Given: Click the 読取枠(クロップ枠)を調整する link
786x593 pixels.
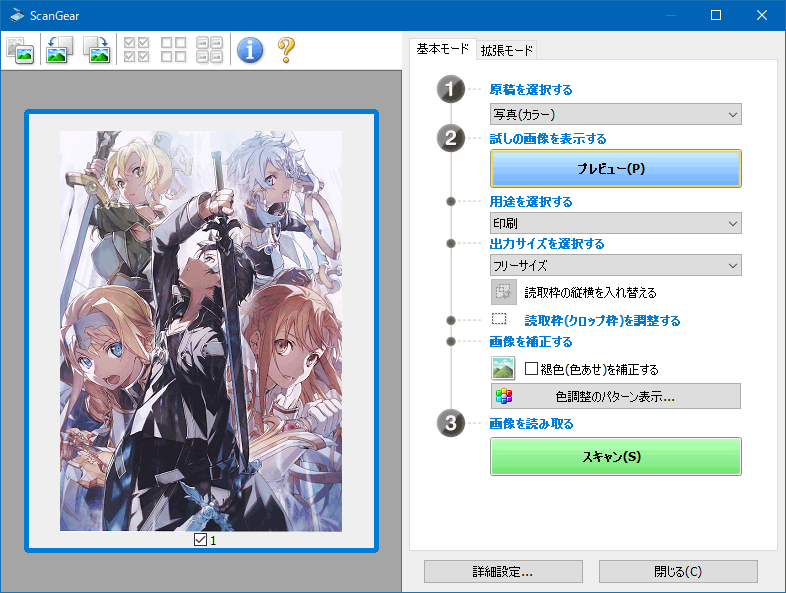Looking at the screenshot, I should 602,320.
